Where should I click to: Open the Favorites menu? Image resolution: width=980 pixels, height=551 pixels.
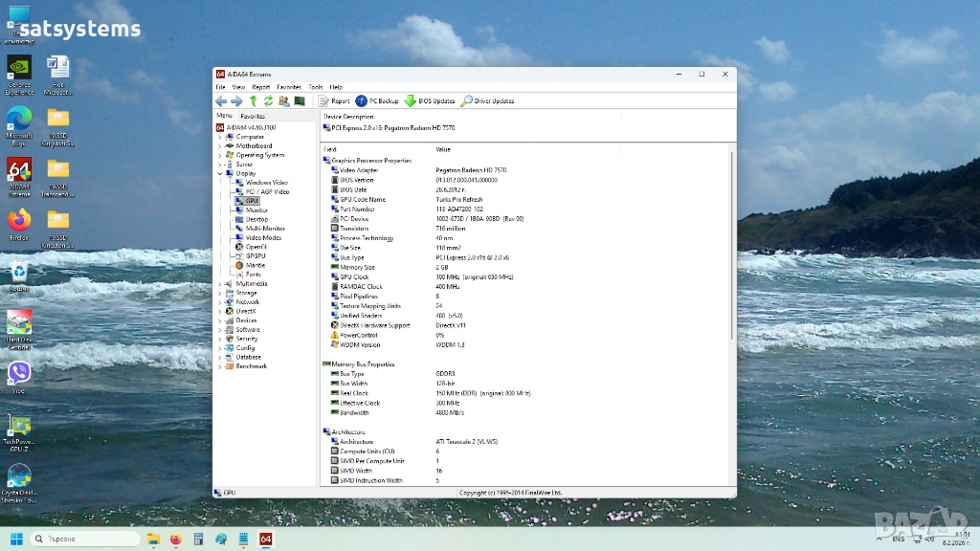288,87
